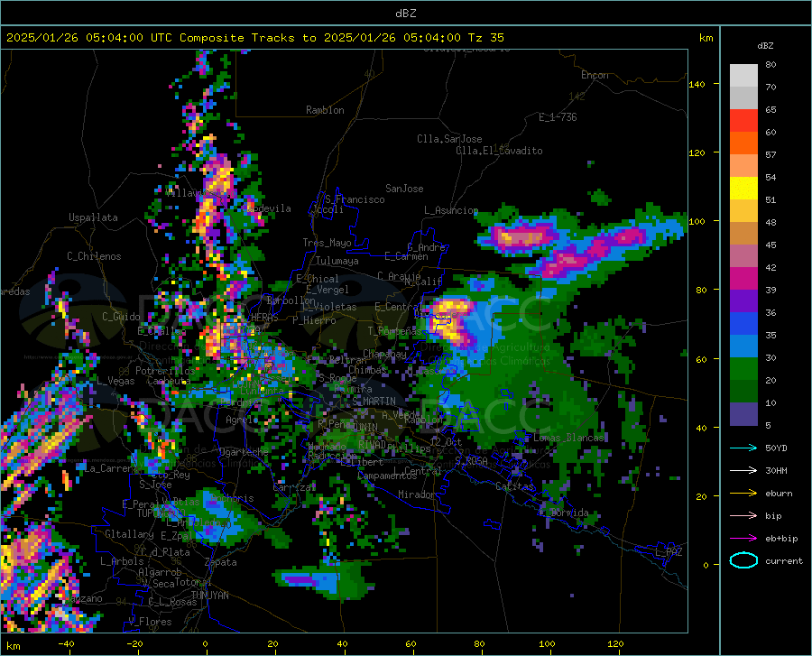Select the bright yellow 51-54 dBZ swatch
812x656 pixels.
click(x=743, y=189)
